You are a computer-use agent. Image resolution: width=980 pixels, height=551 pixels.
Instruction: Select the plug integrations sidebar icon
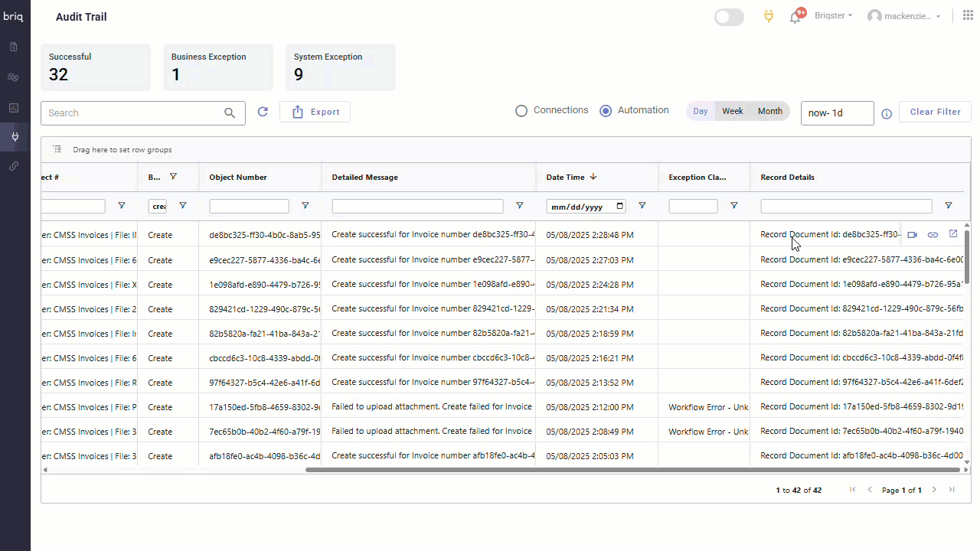(x=14, y=137)
